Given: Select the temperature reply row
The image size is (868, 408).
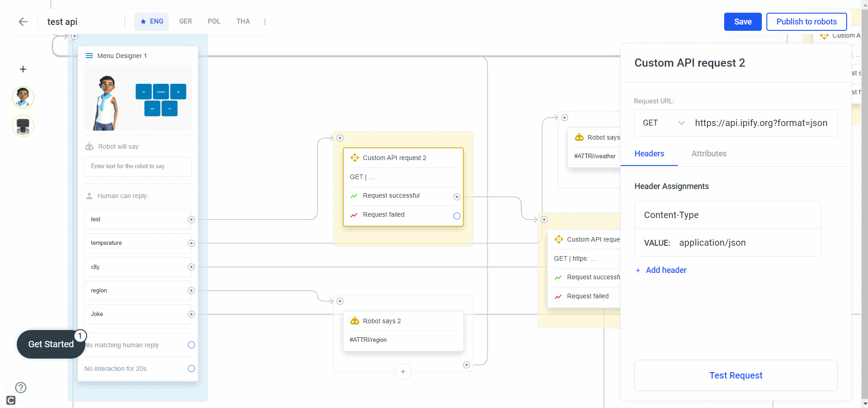Looking at the screenshot, I should (138, 243).
